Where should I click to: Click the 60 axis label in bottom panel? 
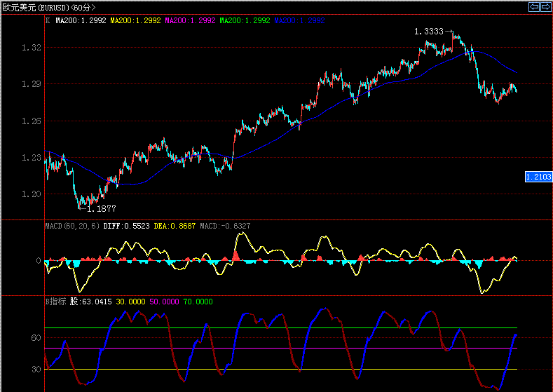[36, 338]
